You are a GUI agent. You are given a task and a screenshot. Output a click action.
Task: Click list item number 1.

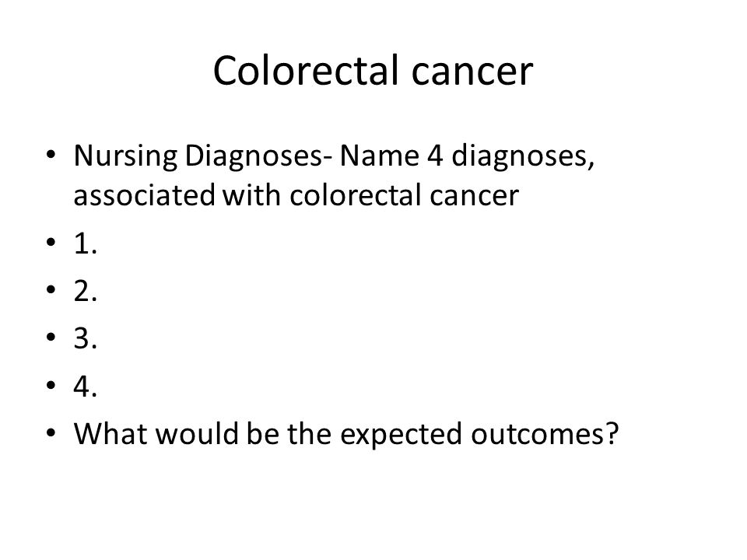coord(86,243)
